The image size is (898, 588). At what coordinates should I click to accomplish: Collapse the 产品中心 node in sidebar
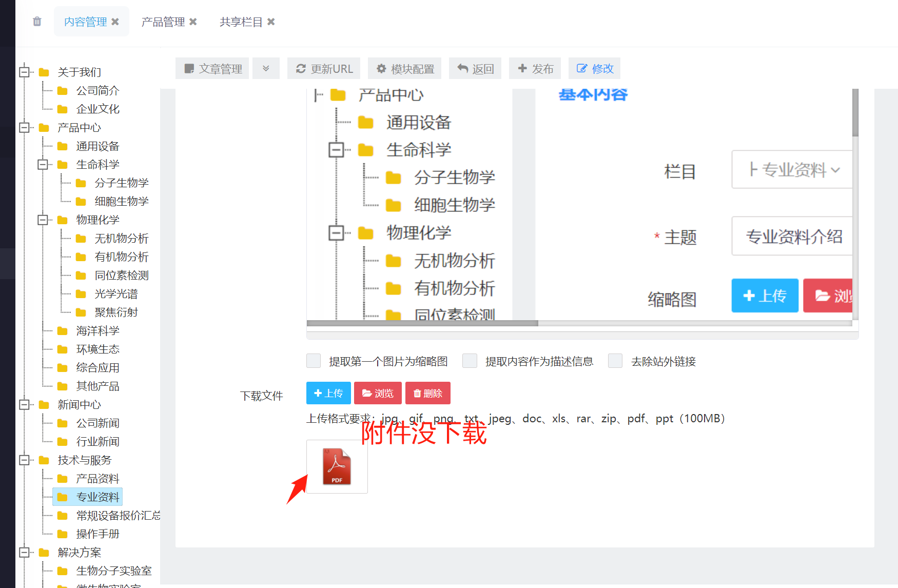tap(24, 127)
